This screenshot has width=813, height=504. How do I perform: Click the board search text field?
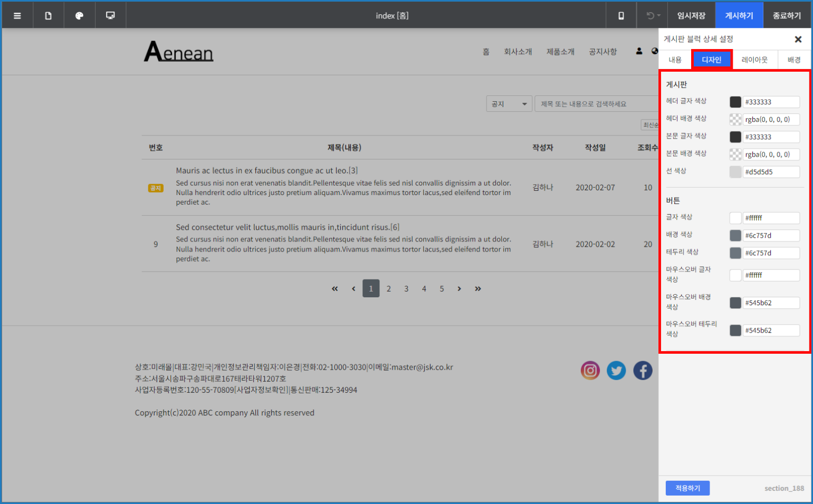596,104
